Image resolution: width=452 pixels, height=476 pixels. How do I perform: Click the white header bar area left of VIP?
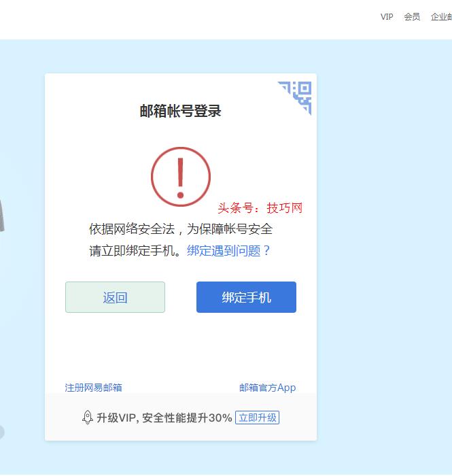point(188,20)
